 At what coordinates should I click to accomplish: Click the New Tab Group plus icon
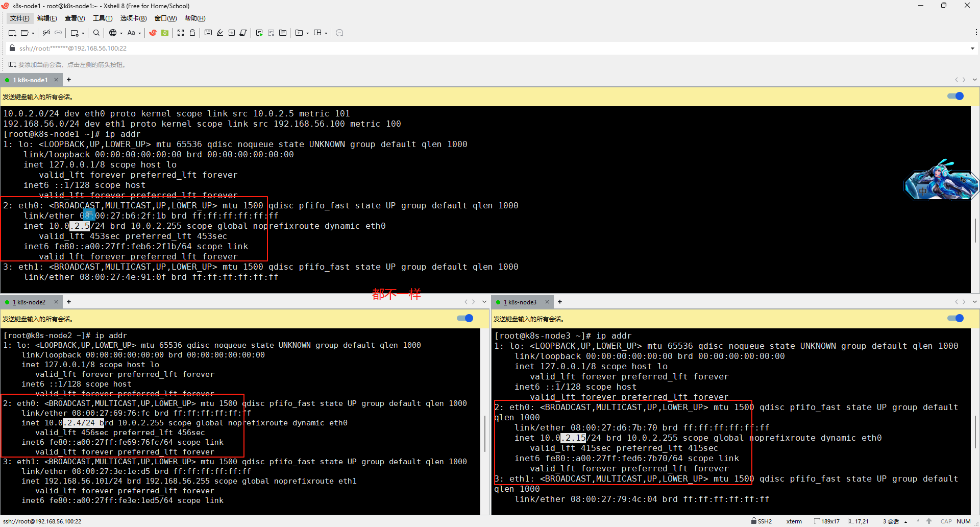(299, 33)
